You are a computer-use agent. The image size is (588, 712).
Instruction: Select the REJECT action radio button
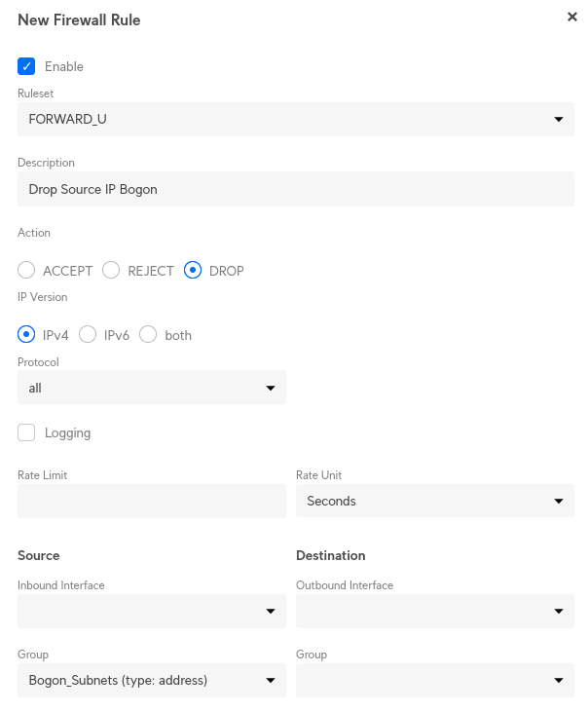pos(111,271)
